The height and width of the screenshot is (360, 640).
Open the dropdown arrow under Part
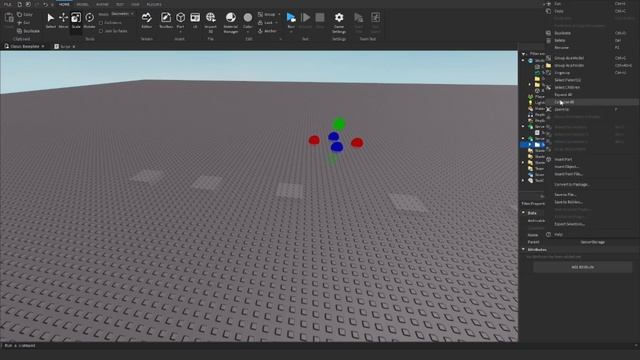pos(180,31)
